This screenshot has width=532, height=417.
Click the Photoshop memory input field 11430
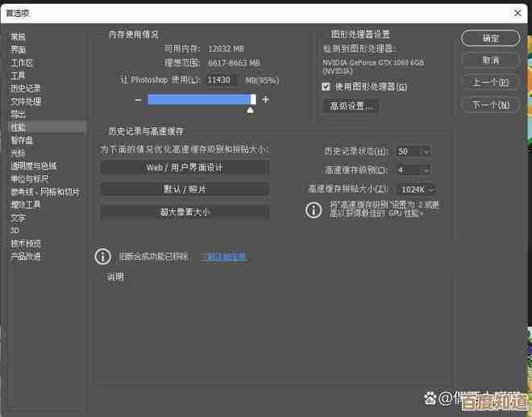pos(222,80)
